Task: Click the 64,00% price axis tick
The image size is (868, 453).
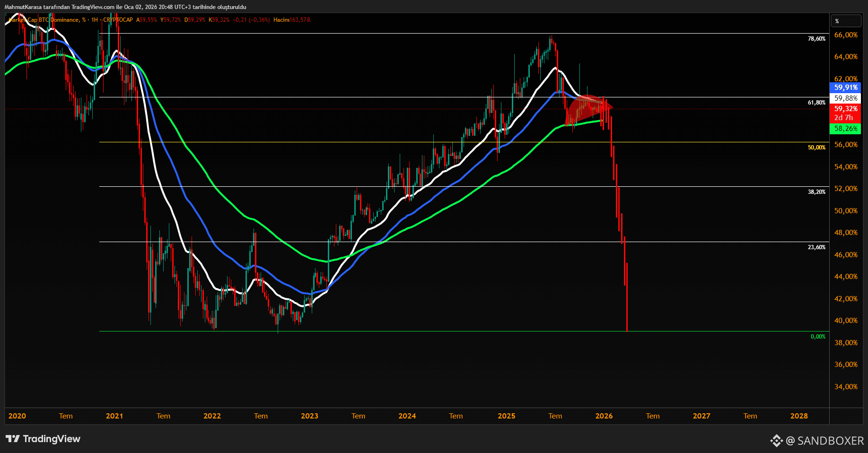Action: click(x=846, y=57)
